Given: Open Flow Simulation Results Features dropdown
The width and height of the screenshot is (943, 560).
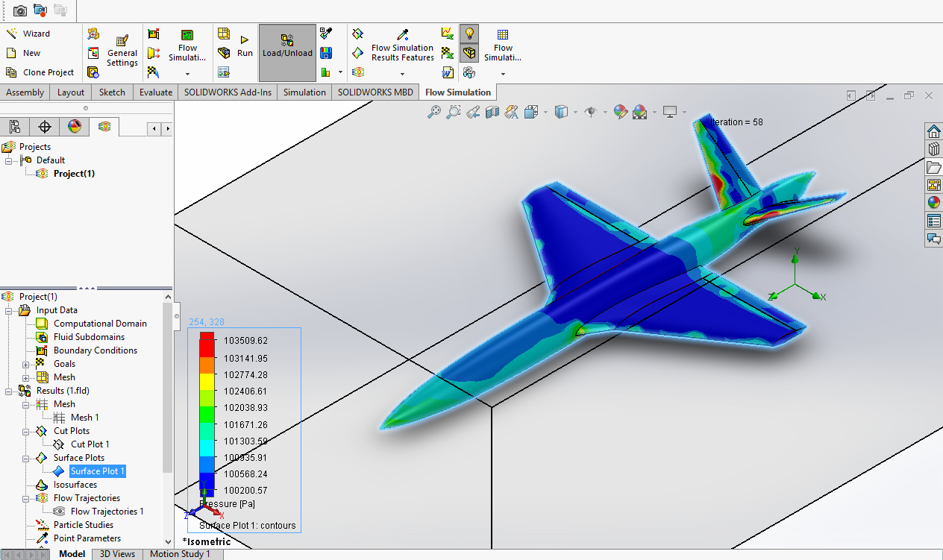Looking at the screenshot, I should 402,74.
